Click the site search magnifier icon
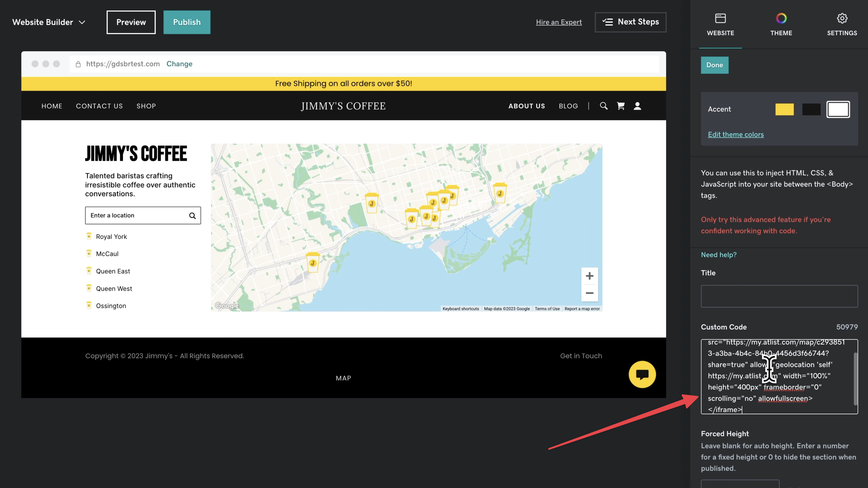 pyautogui.click(x=604, y=106)
